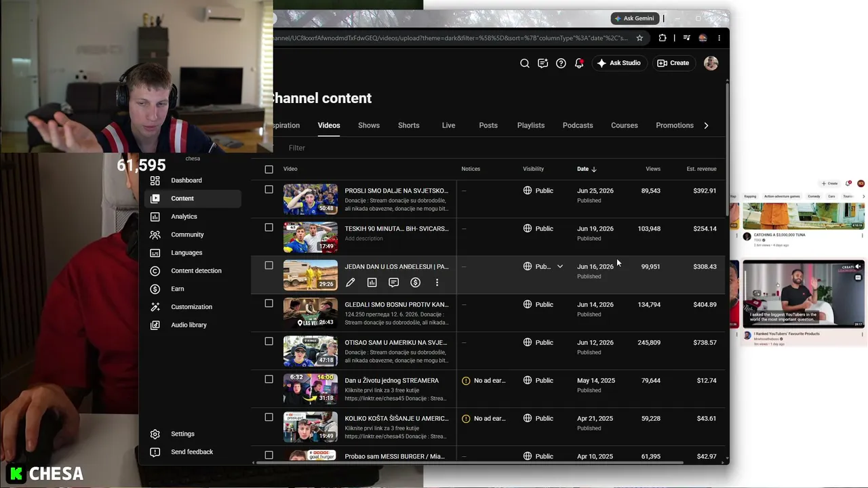This screenshot has width=868, height=488.
Task: Click the speech bubble sparkle icon beside search
Action: 542,63
